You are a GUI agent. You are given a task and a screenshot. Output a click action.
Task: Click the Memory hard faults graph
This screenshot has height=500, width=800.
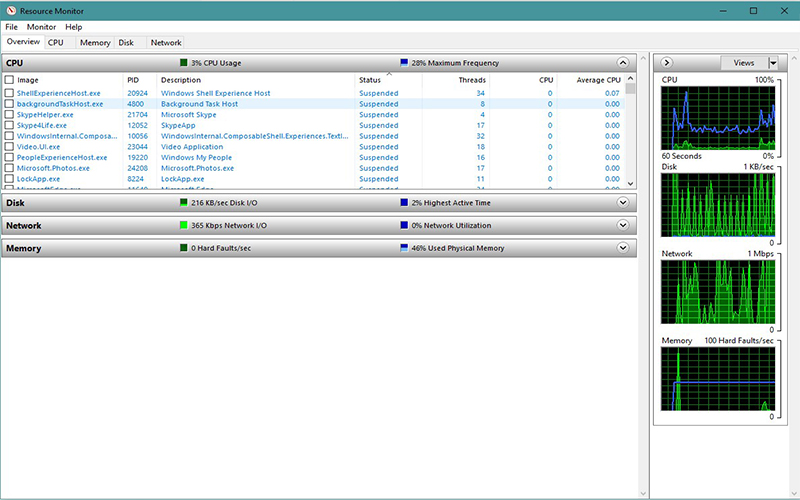click(718, 379)
